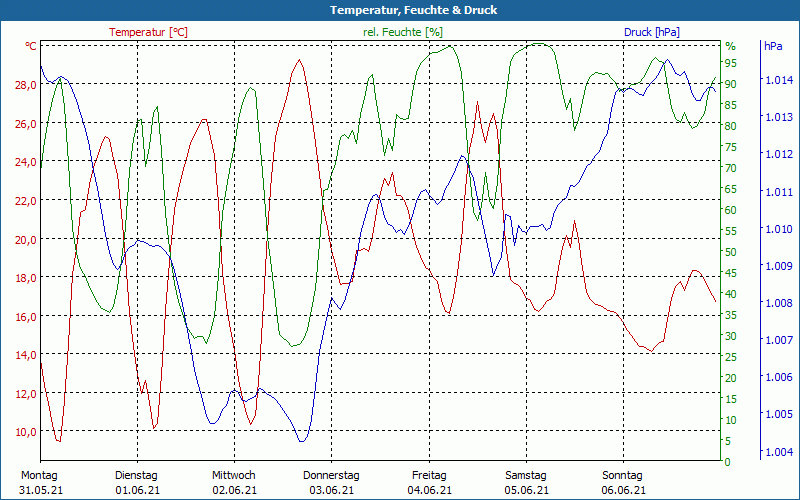
Task: Click the '°C' axis unit label
Action: click(x=31, y=46)
